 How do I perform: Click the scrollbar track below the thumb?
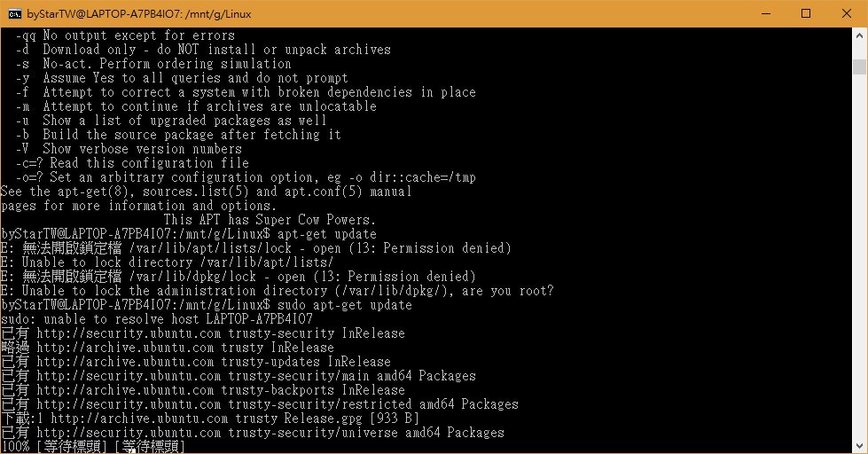coord(859,254)
